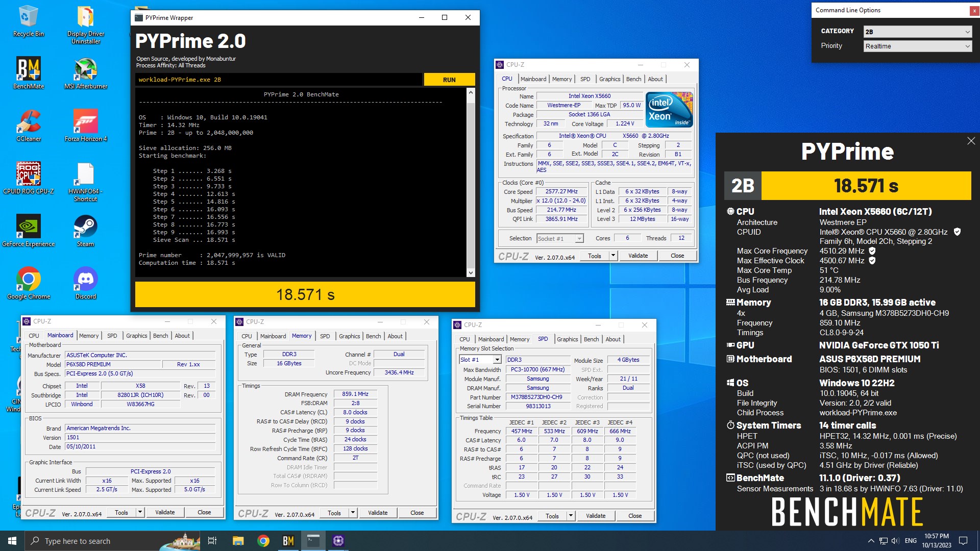This screenshot has width=980, height=551.
Task: Switch to BenchMate in the taskbar
Action: tap(288, 541)
